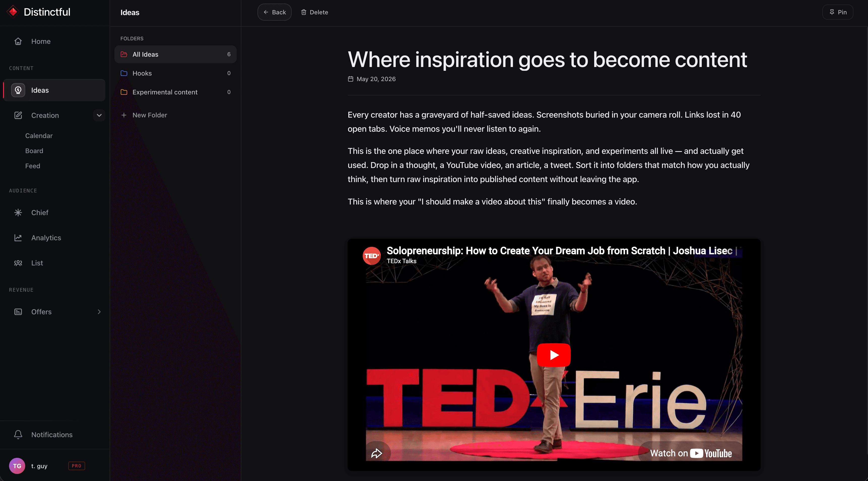Click the Analytics chart icon
Viewport: 868px width, 481px height.
coord(18,238)
